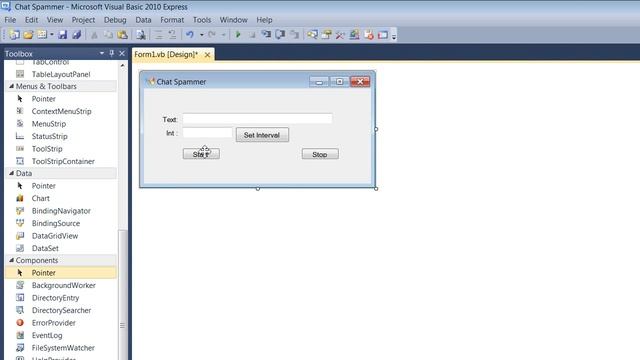Select BindingSource in the Toolbox
This screenshot has height=360, width=640.
click(61, 223)
